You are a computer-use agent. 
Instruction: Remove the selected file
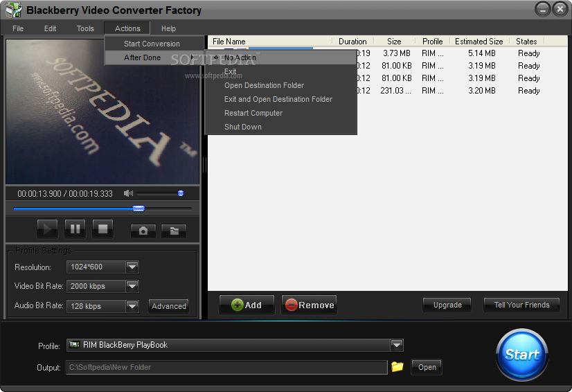[309, 305]
